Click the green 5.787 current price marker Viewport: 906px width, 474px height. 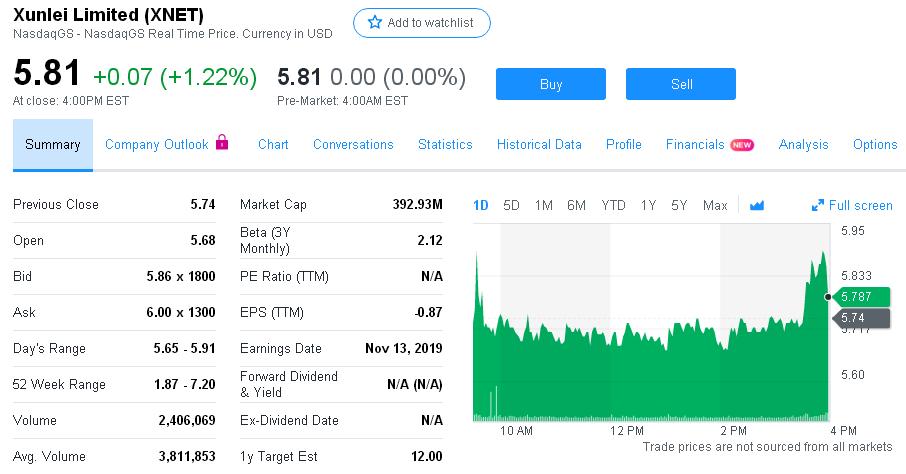point(861,297)
